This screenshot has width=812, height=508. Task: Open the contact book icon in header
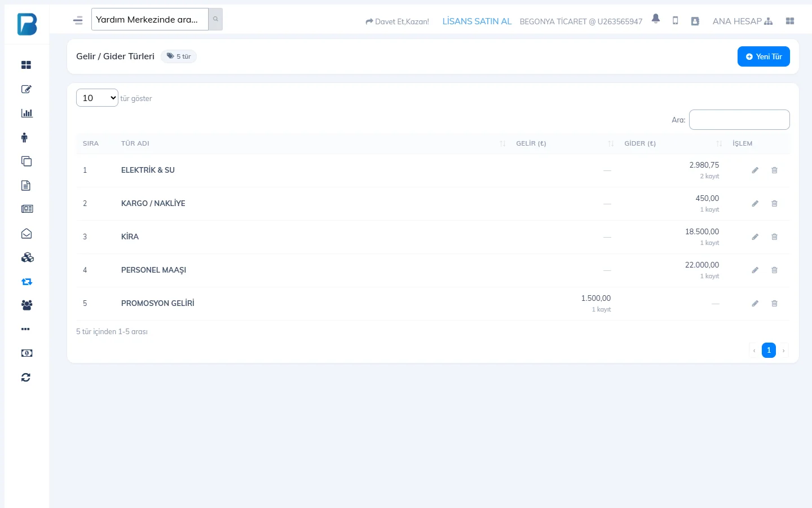[695, 21]
